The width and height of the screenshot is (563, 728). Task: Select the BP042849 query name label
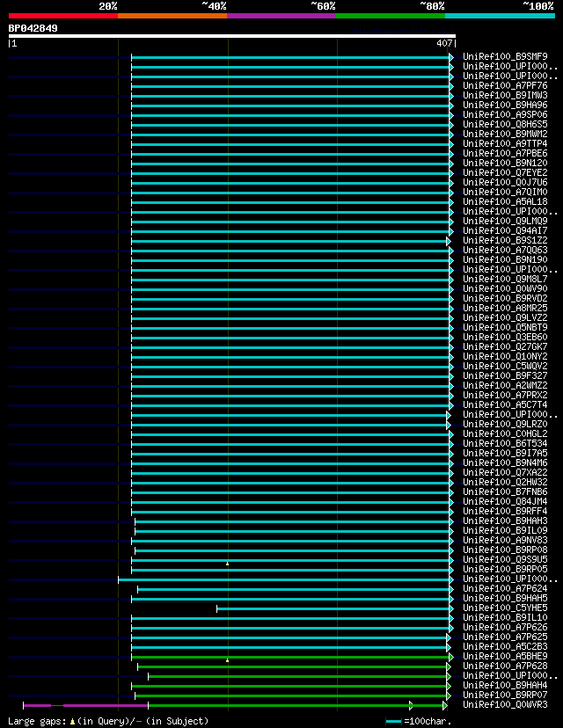(x=33, y=28)
